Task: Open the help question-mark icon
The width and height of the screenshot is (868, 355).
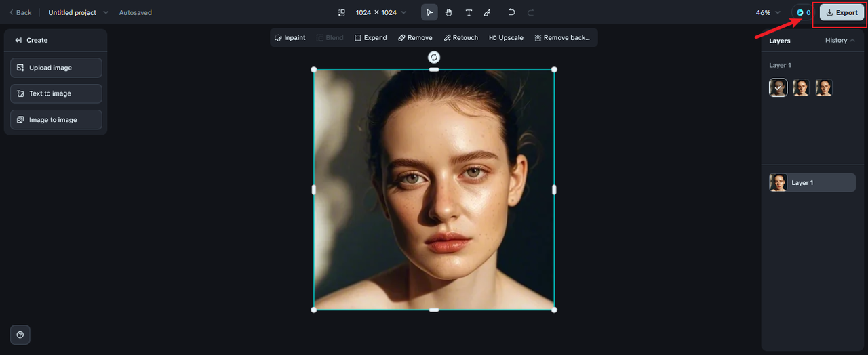Action: tap(20, 335)
